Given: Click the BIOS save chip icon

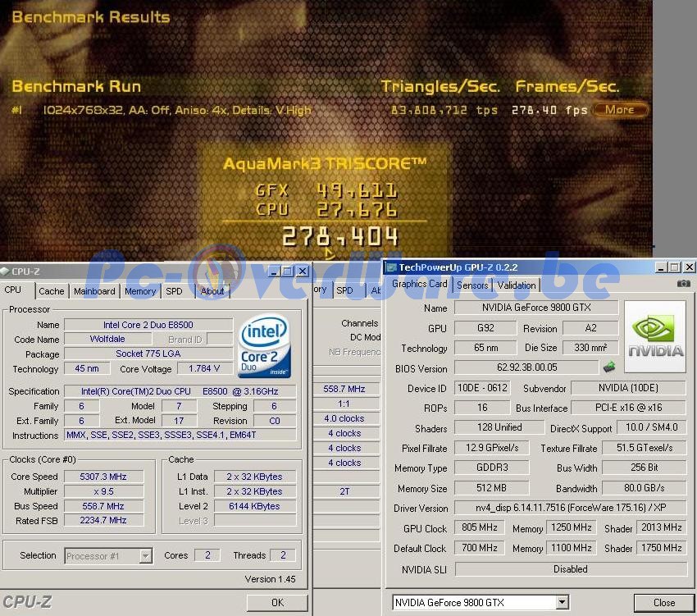Looking at the screenshot, I should tap(609, 367).
